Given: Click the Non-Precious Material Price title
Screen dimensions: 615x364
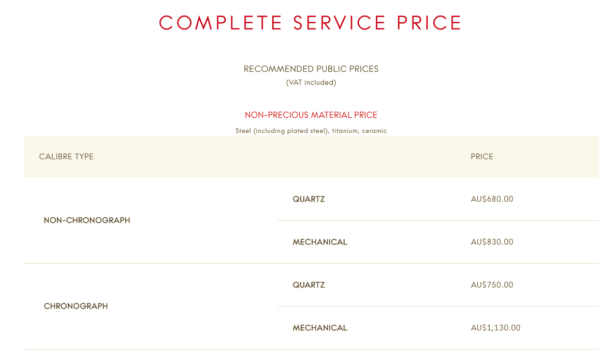Looking at the screenshot, I should click(x=311, y=115).
